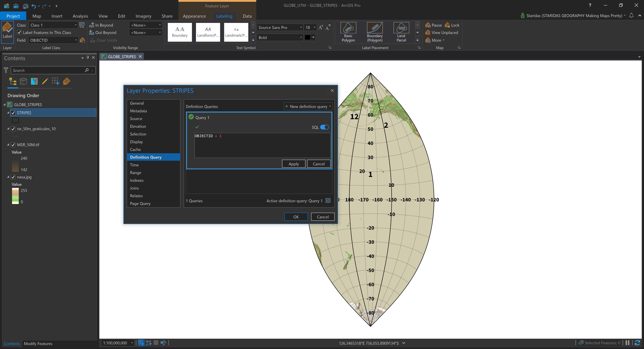This screenshot has height=349, width=644.
Task: Uncheck Label Features In This Class
Action: [x=19, y=32]
